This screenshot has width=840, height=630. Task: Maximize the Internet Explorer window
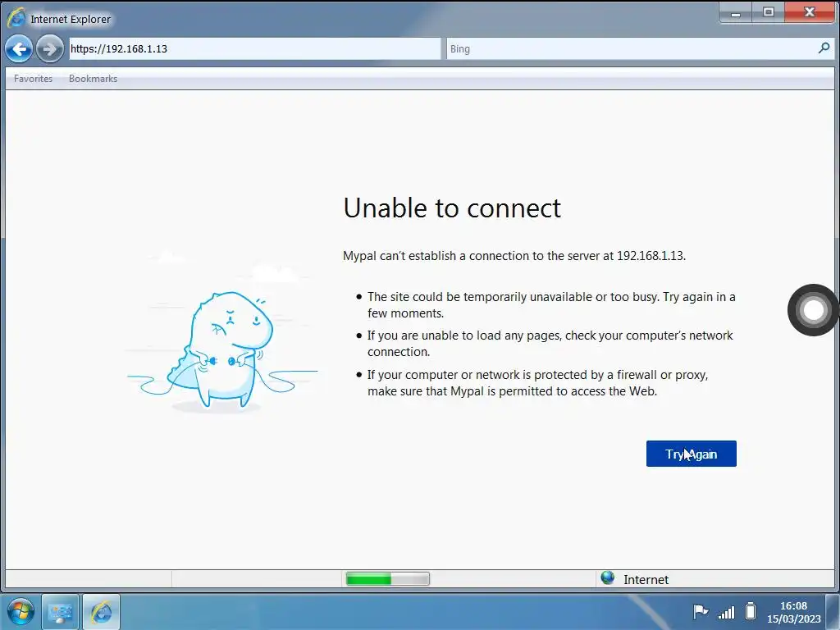768,12
